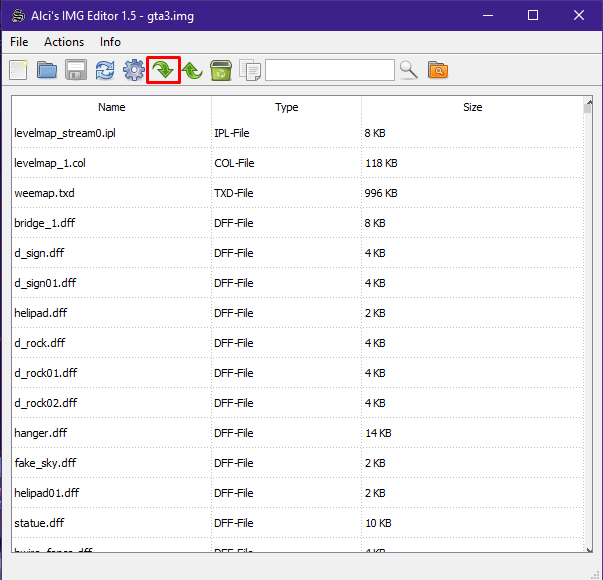Screen dimensions: 603x580
Task: Sort by the Name column header
Action: click(112, 107)
